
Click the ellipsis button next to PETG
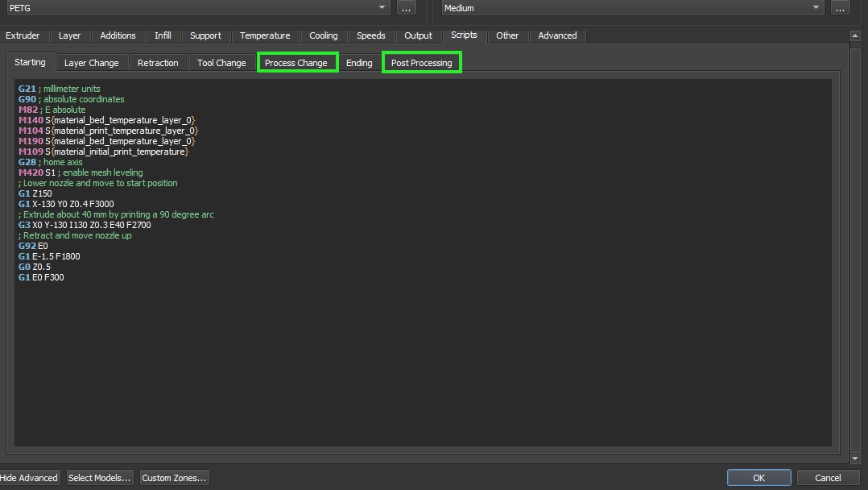[x=406, y=8]
